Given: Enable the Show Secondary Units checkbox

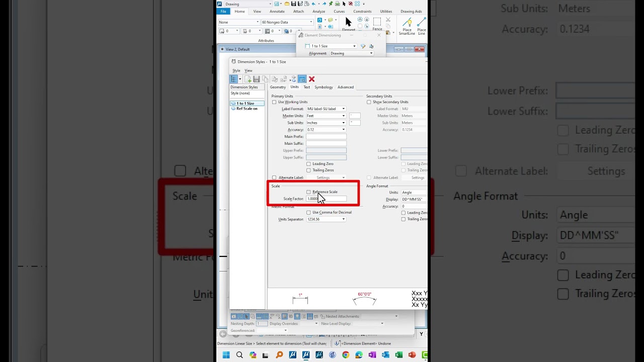Looking at the screenshot, I should click(x=369, y=102).
